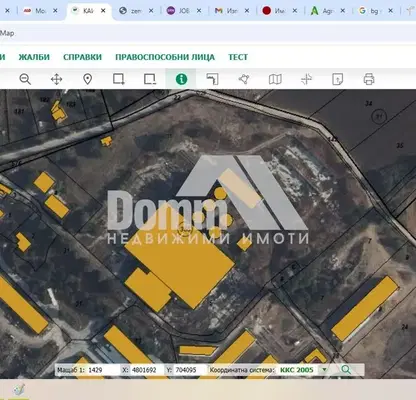Viewport: 416px width, 400px height.
Task: Choose the rectangle deselect minus tool
Action: tap(150, 79)
